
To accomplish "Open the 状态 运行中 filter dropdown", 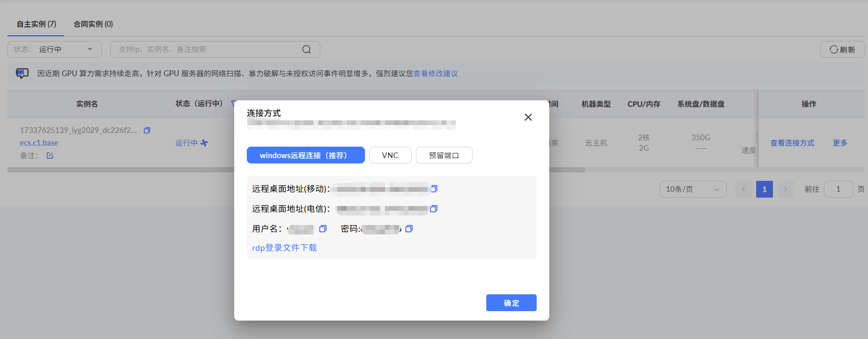I will pyautogui.click(x=55, y=49).
